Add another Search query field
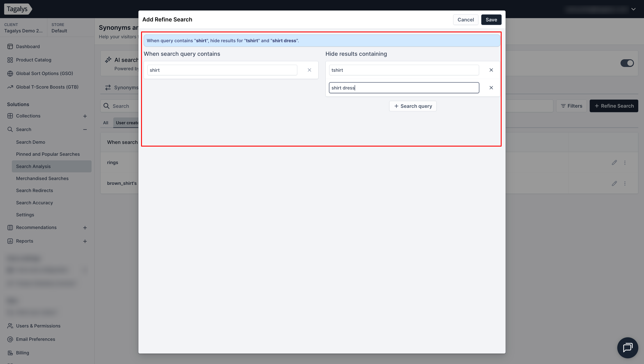 click(412, 106)
